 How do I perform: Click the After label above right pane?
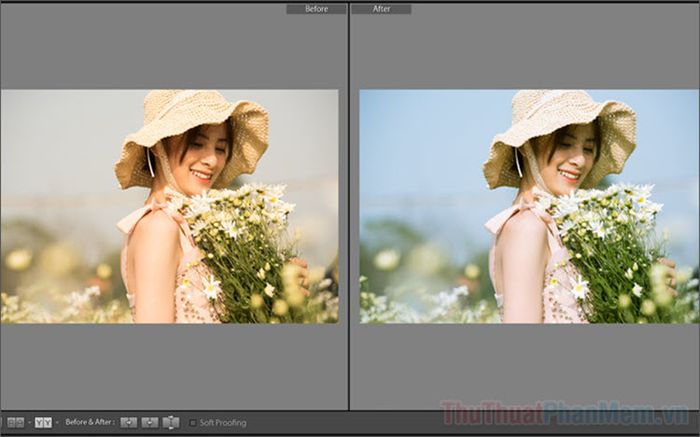click(381, 9)
